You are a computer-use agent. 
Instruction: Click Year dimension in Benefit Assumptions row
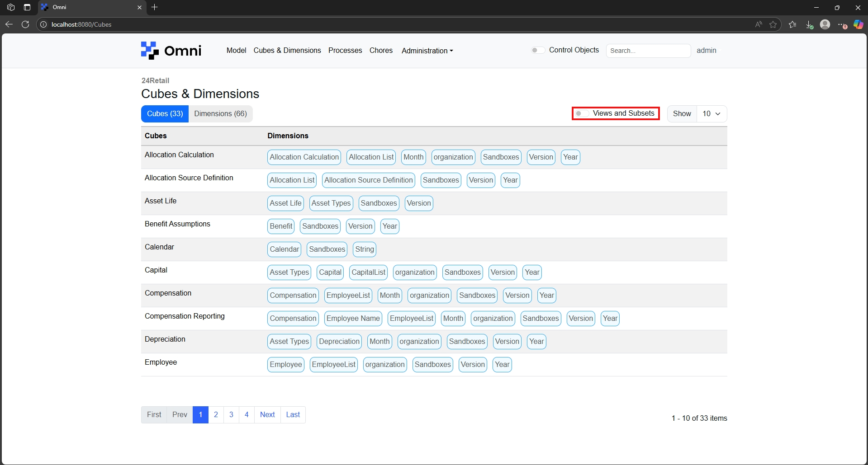[x=389, y=226]
